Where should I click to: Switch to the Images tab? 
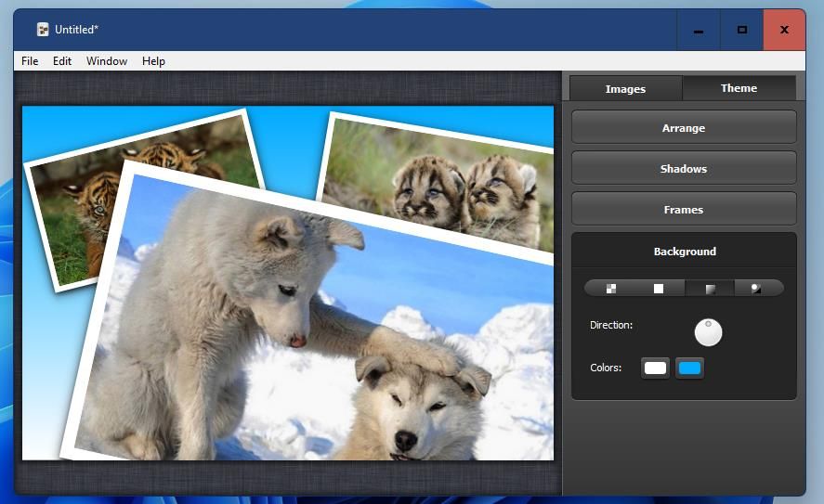(x=625, y=89)
